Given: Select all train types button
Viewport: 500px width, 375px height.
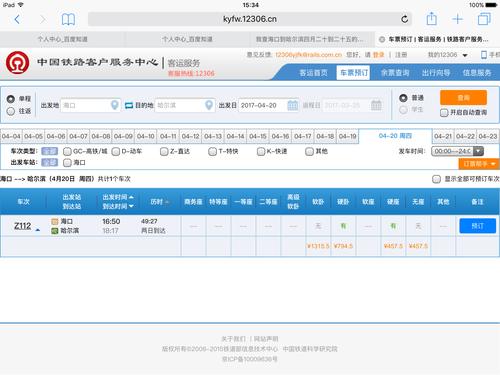Looking at the screenshot, I should pos(49,151).
